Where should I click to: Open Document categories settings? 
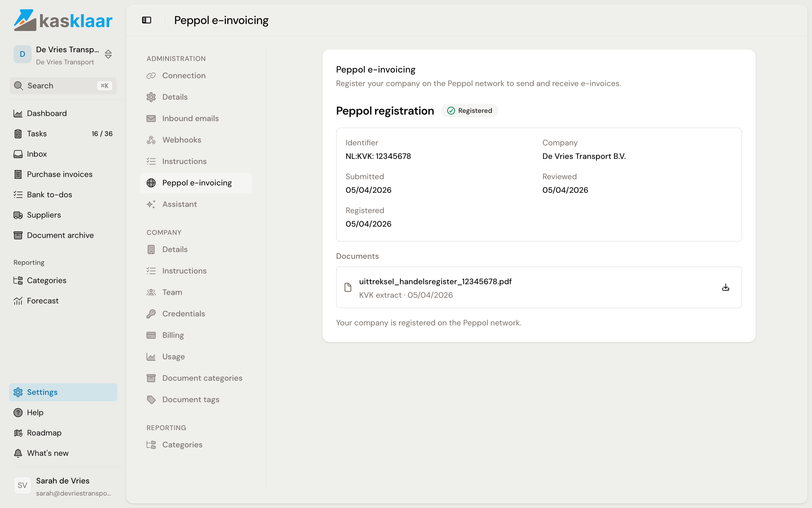(196, 378)
